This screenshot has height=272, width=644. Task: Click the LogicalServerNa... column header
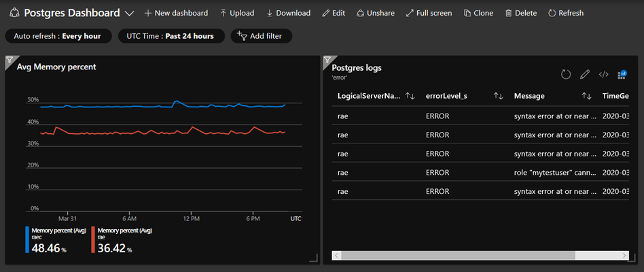pyautogui.click(x=369, y=96)
